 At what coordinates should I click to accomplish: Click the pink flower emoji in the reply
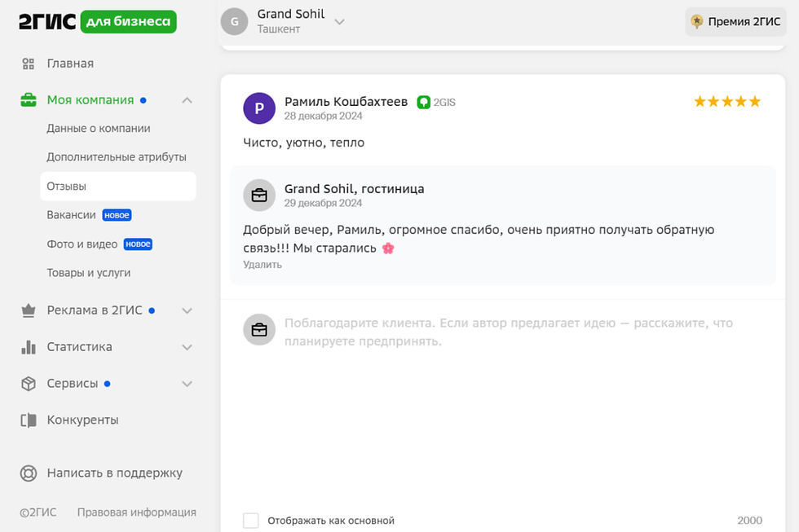(x=388, y=248)
